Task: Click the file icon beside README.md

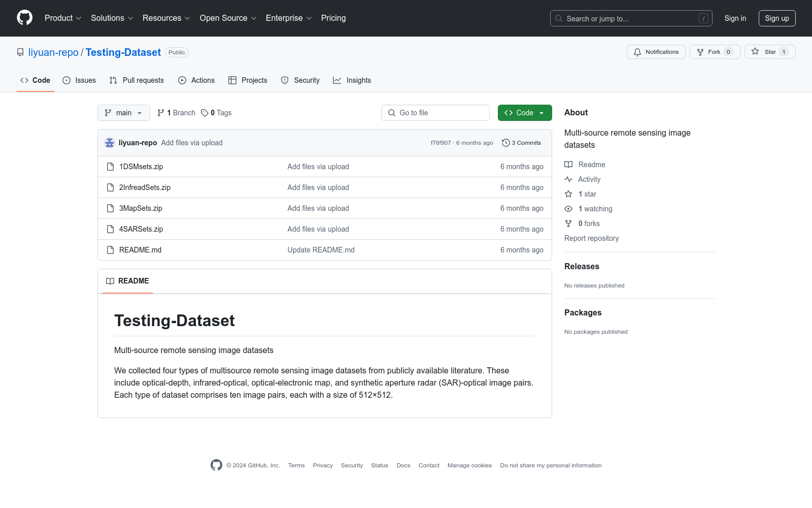Action: pyautogui.click(x=110, y=250)
